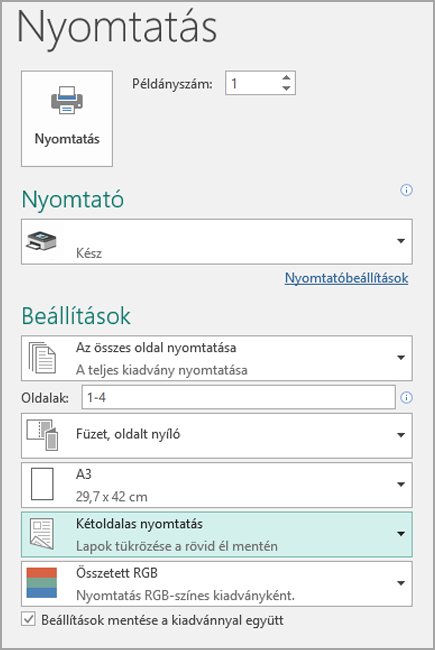Click the RGB color bands swatch icon
The height and width of the screenshot is (650, 435).
click(x=42, y=583)
